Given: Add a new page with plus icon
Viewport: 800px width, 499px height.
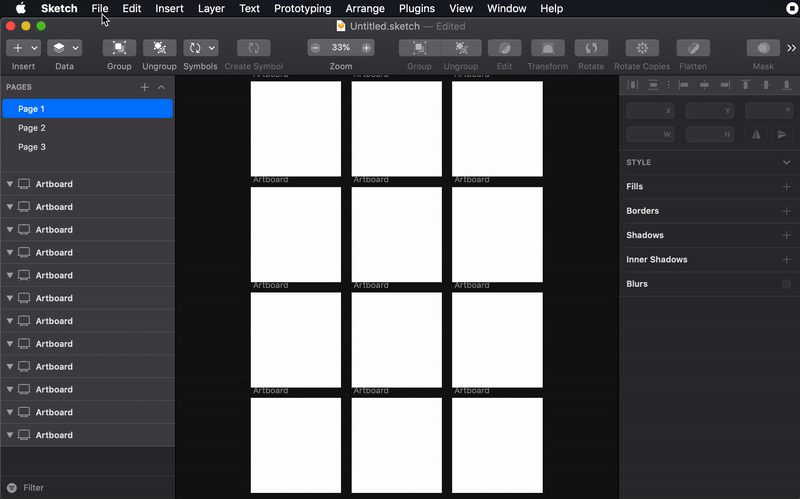Looking at the screenshot, I should (144, 87).
